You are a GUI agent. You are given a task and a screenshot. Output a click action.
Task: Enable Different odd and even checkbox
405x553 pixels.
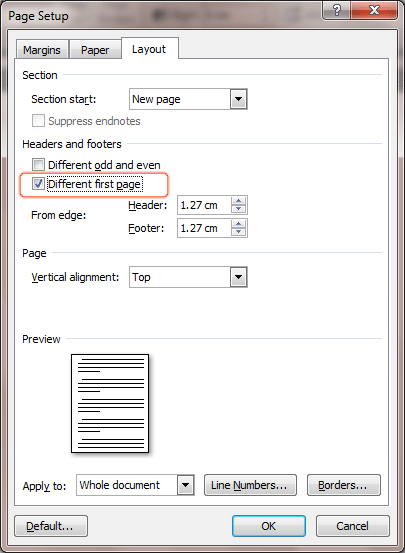click(x=38, y=164)
